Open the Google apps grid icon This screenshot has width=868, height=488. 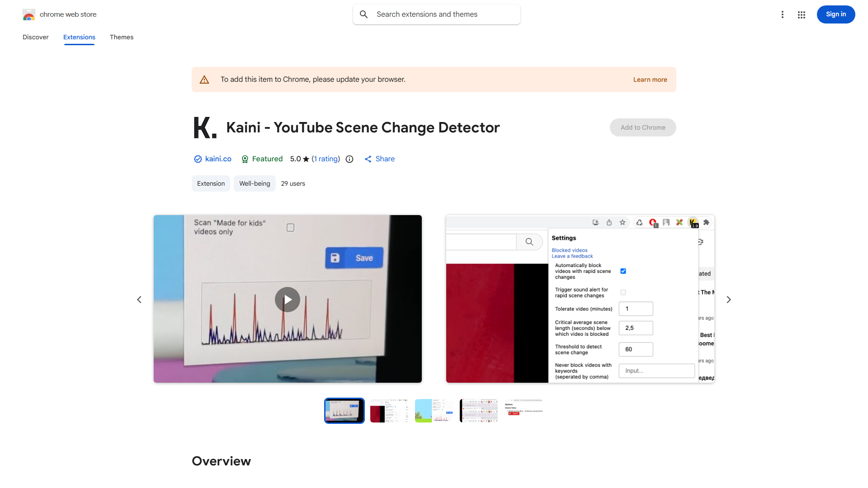[x=802, y=15]
